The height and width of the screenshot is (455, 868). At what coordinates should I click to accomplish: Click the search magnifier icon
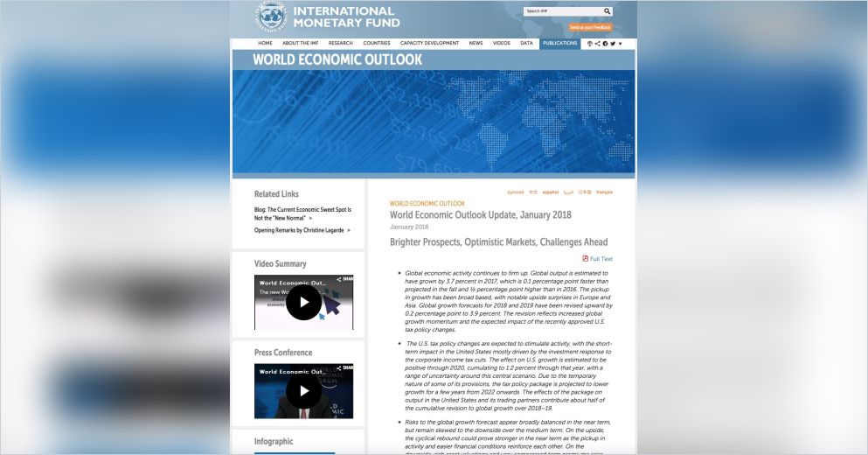607,11
